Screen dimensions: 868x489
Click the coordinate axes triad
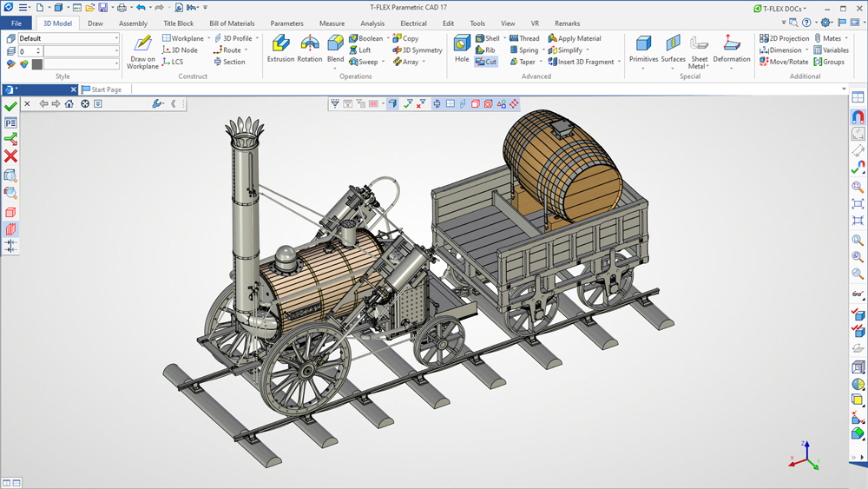point(806,455)
